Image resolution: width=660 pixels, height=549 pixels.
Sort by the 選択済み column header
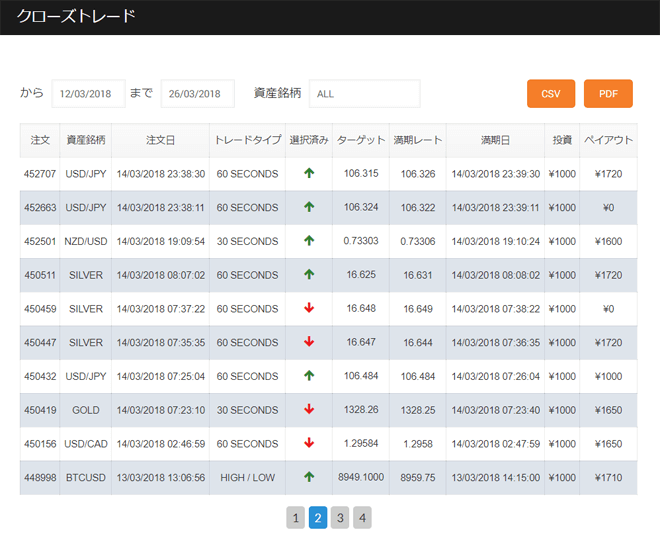click(x=309, y=140)
